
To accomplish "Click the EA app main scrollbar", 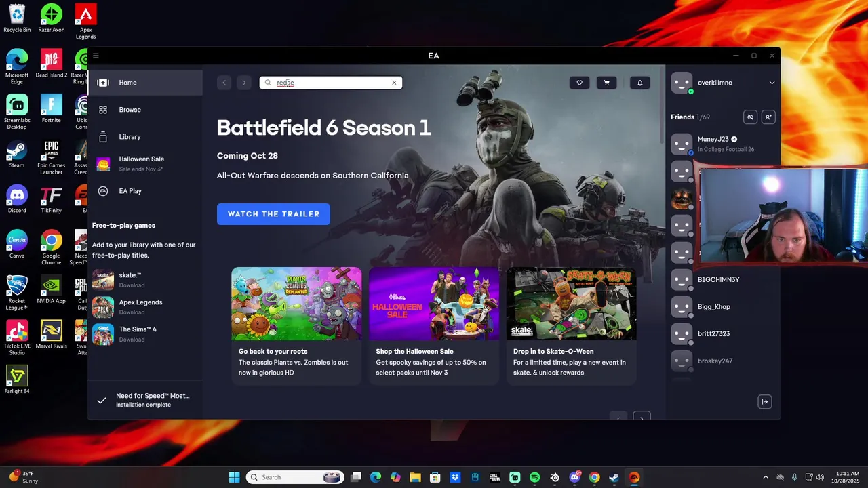I will (662, 105).
